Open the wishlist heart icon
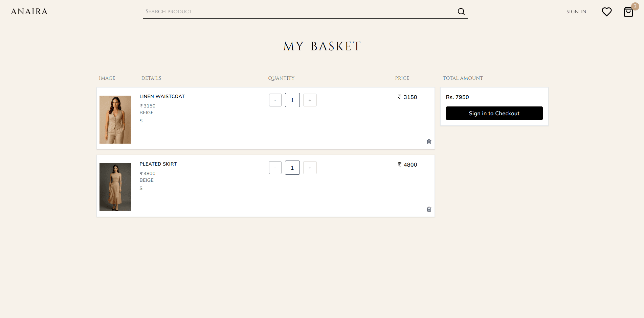Viewport: 644px width, 318px height. pos(606,12)
